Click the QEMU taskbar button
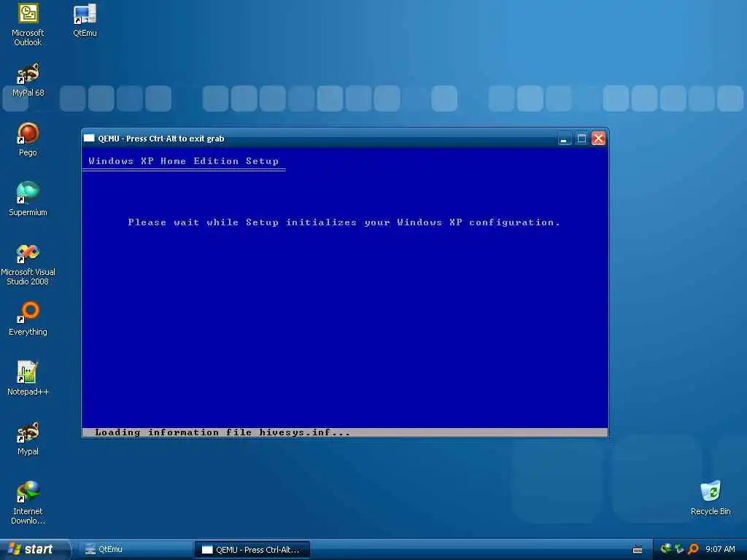 click(x=252, y=550)
